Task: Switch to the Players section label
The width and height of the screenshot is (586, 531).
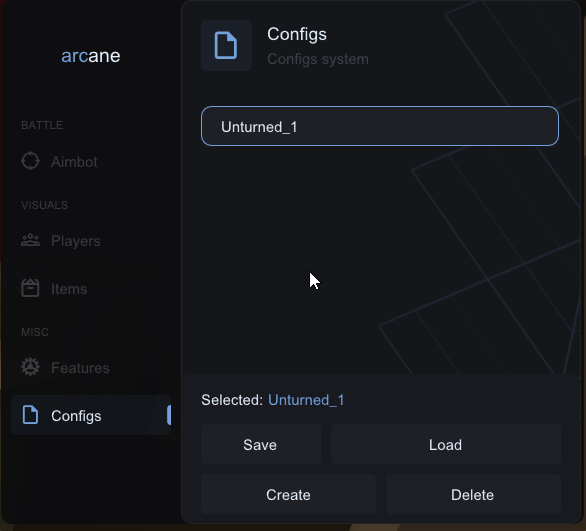Action: 76,241
